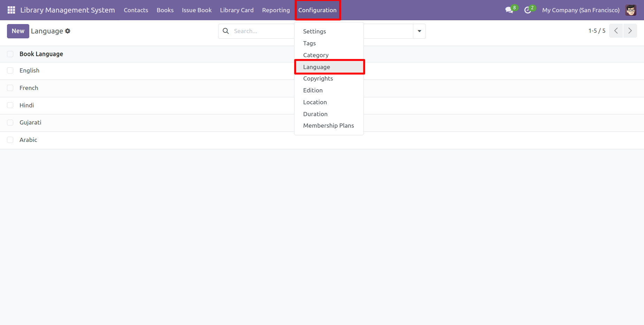Open the apps grid menu icon
This screenshot has height=325, width=644.
[11, 10]
